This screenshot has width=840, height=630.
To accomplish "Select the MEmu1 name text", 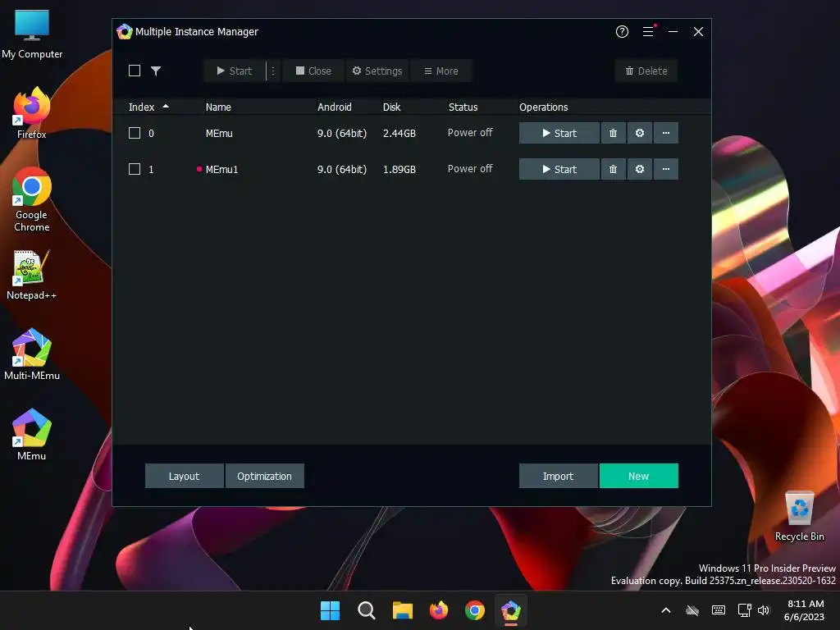I will (221, 169).
